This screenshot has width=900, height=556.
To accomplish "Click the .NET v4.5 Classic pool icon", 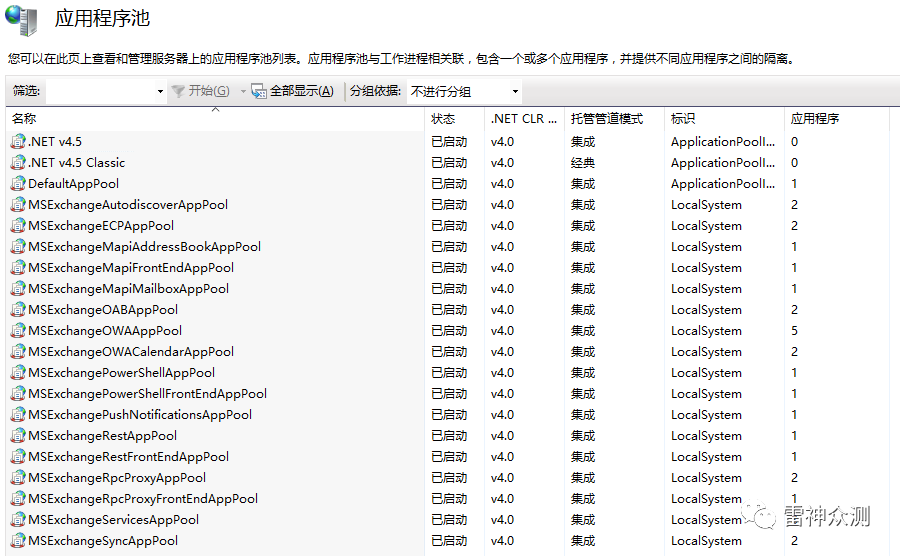I will coord(18,162).
